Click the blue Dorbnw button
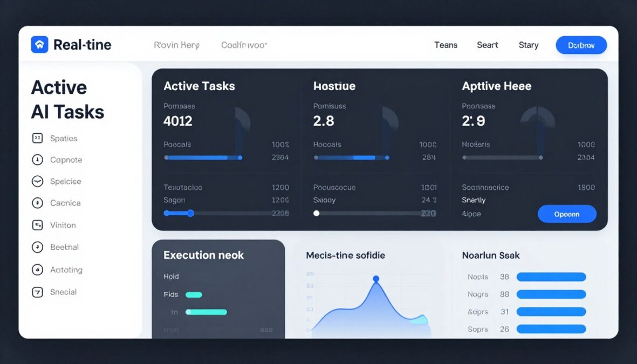The height and width of the screenshot is (364, 637). [x=581, y=45]
